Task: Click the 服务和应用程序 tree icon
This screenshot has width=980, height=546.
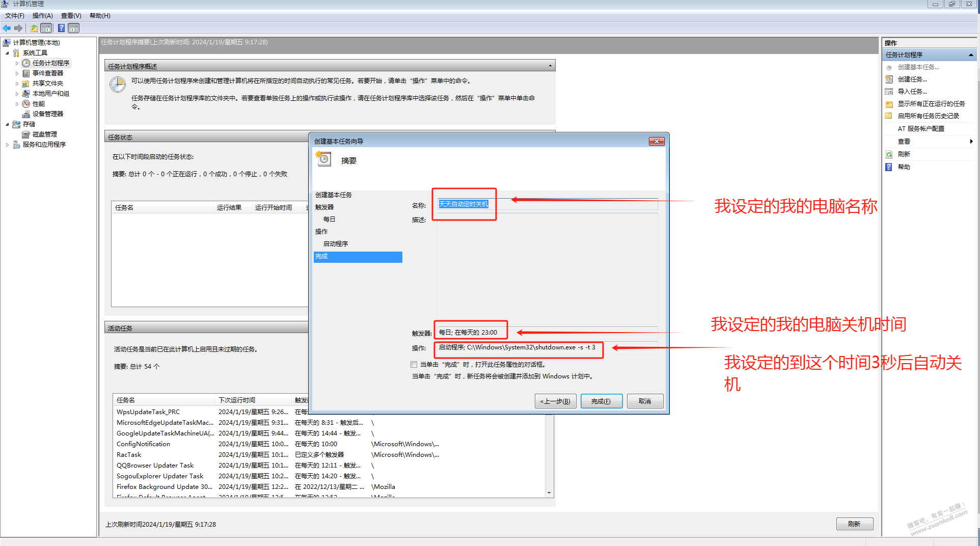Action: click(x=16, y=145)
